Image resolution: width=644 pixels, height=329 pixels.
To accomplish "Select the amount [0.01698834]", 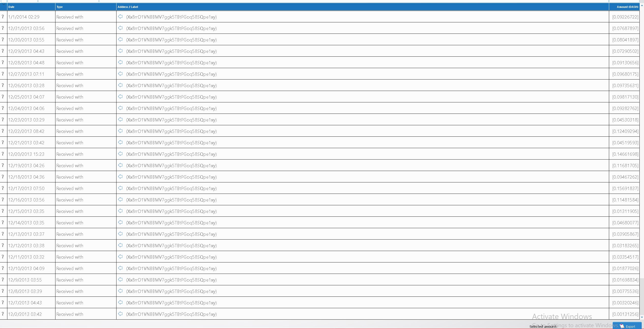I will pos(625,280).
